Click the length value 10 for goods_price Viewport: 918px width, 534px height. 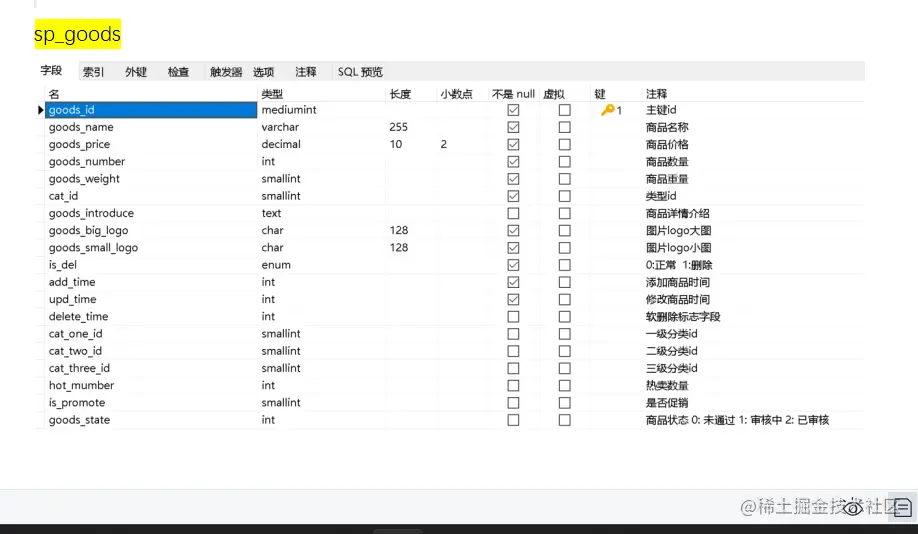click(396, 144)
